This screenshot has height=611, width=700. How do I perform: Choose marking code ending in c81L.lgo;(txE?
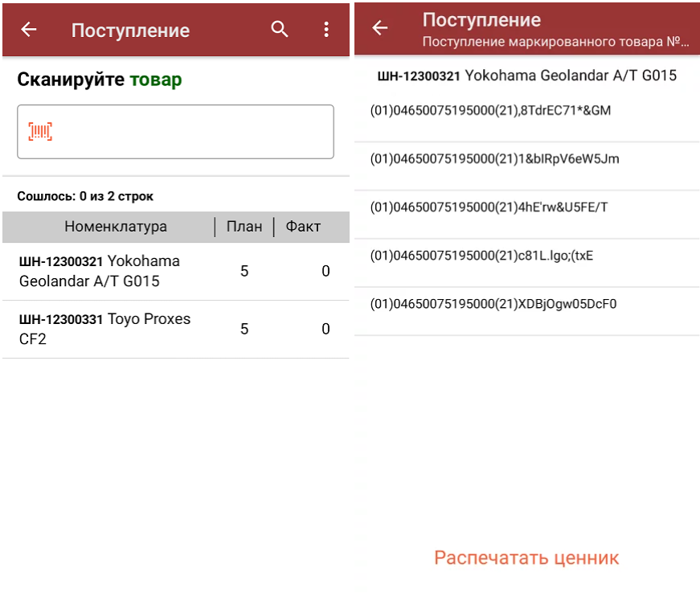[481, 256]
